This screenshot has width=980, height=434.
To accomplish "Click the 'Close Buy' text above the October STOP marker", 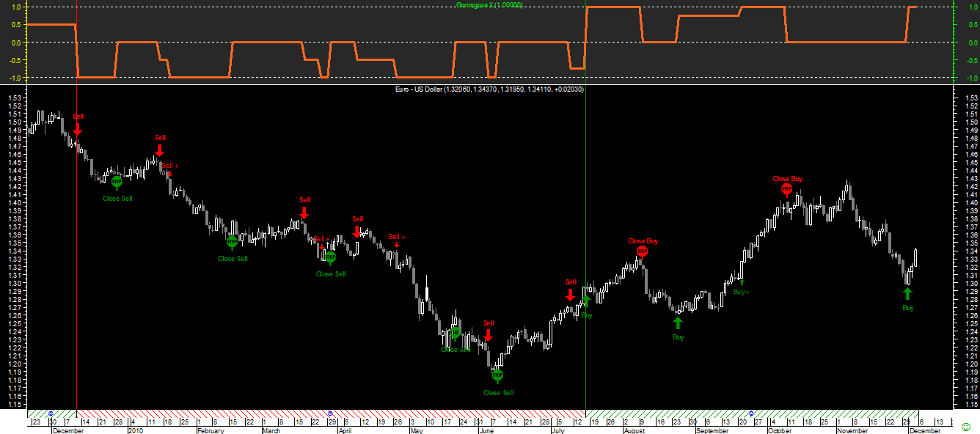I will point(788,178).
